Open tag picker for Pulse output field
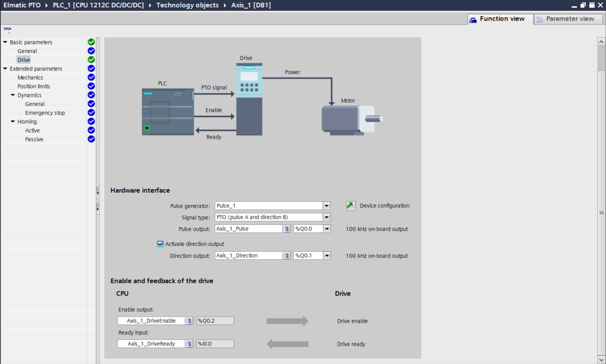Image resolution: width=606 pixels, height=364 pixels. [x=286, y=229]
